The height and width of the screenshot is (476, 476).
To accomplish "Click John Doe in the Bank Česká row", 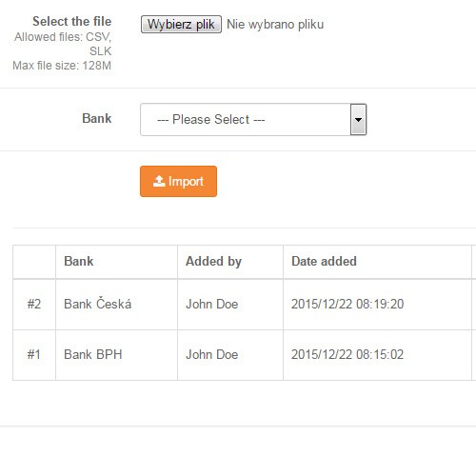I will 212,304.
